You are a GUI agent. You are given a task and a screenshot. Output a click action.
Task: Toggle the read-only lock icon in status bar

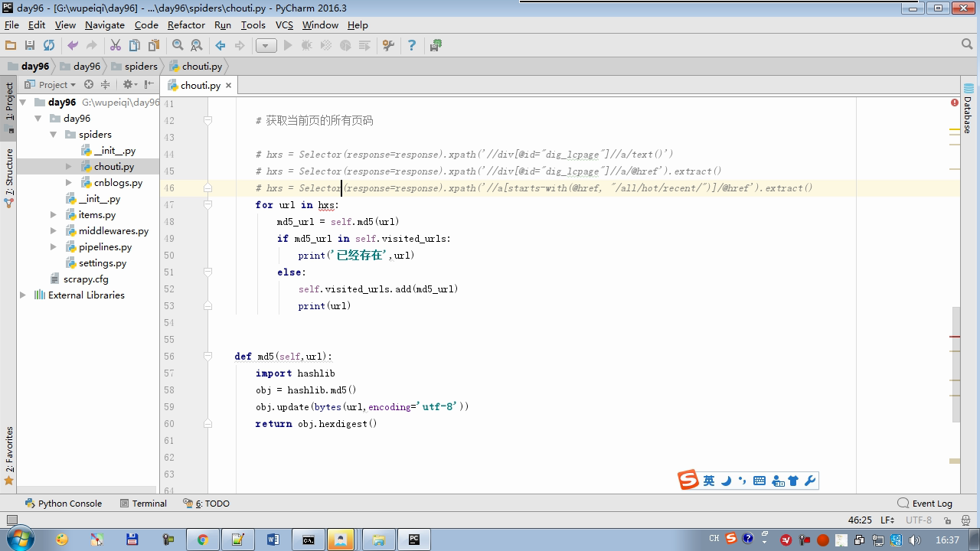coord(948,520)
